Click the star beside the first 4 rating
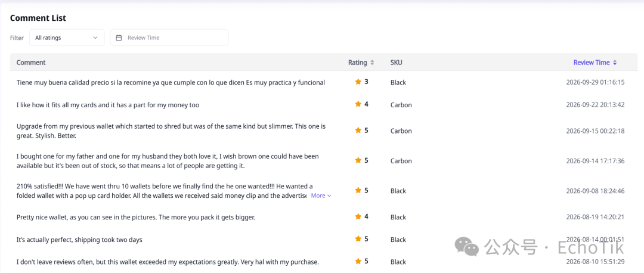Screen dimensions: 644x273 pos(358,104)
